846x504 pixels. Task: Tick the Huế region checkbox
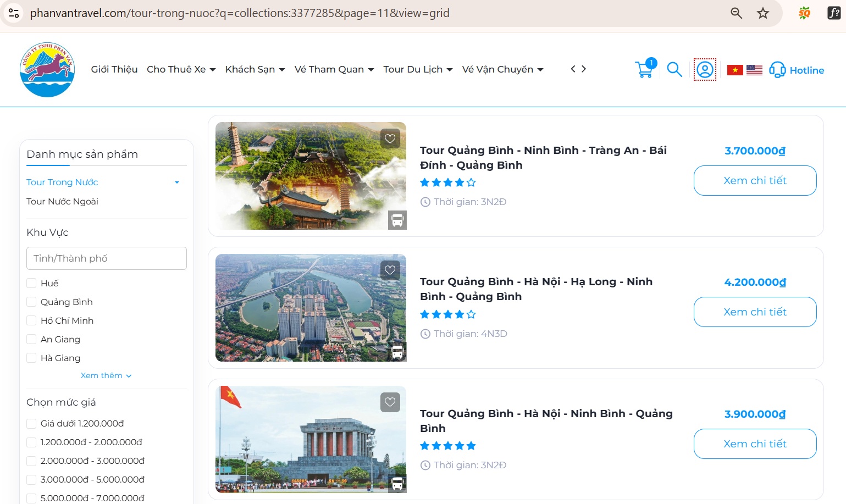pos(31,283)
